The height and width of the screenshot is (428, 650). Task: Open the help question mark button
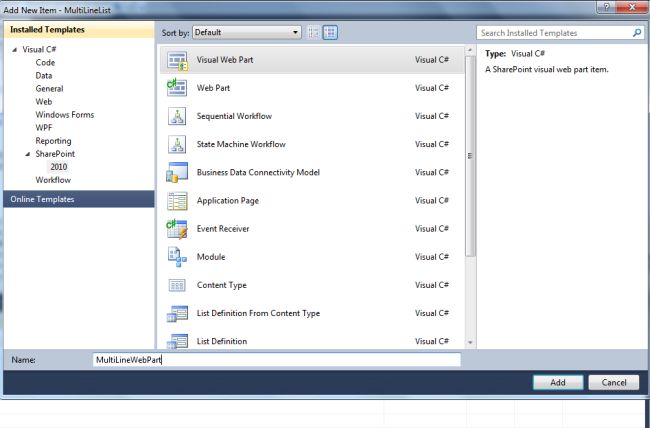[x=606, y=7]
